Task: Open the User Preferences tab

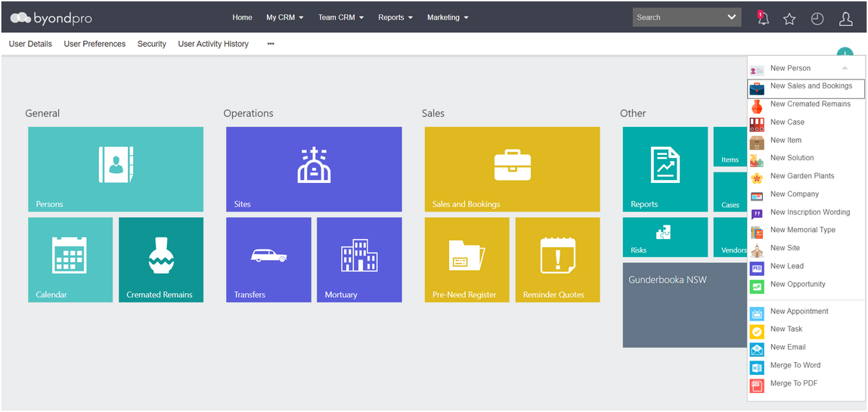Action: 95,44
